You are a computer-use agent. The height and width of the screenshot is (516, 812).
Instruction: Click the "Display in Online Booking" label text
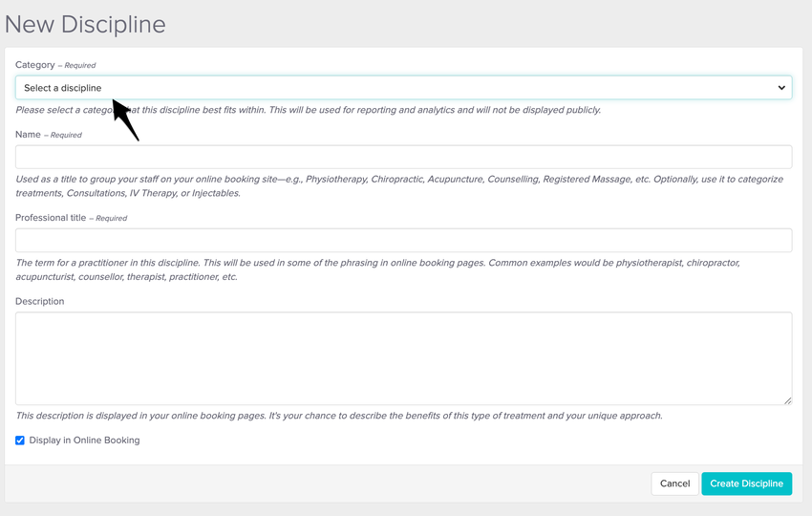click(84, 441)
